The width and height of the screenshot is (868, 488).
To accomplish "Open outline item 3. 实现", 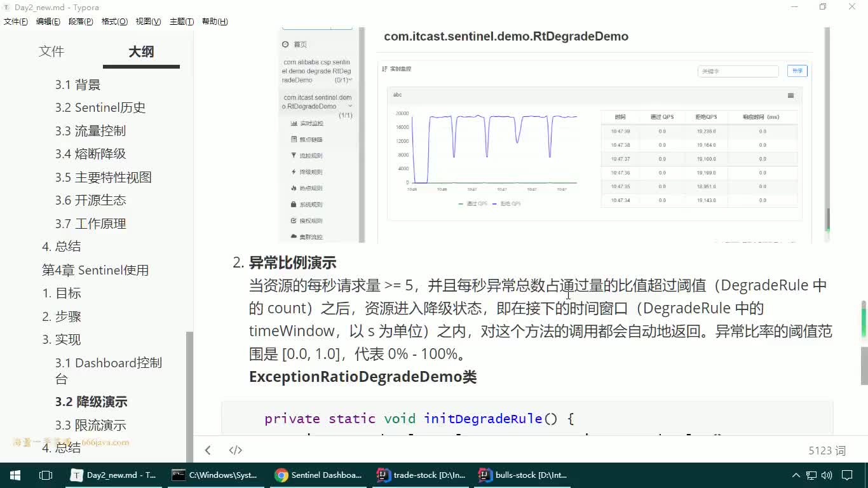I will tap(62, 339).
